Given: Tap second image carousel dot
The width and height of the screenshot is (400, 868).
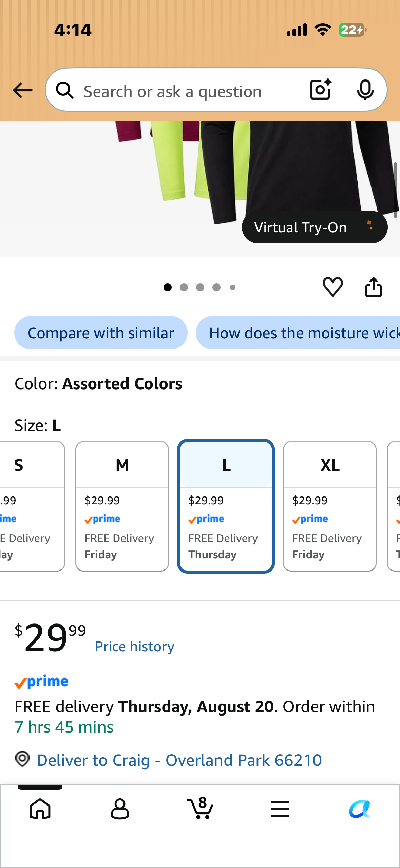Looking at the screenshot, I should click(x=184, y=287).
